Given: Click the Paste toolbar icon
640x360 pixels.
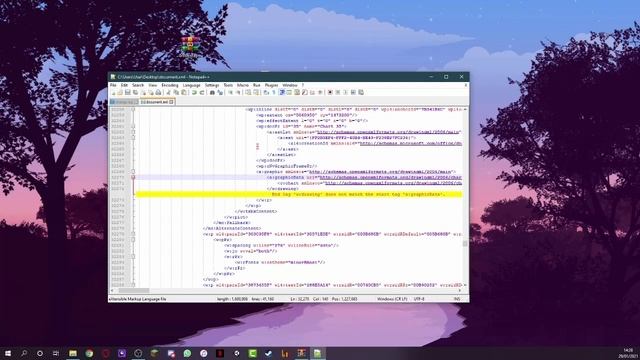Looking at the screenshot, I should [x=183, y=93].
